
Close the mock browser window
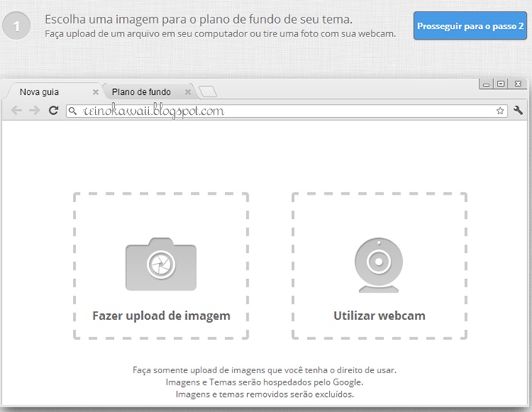[518, 84]
